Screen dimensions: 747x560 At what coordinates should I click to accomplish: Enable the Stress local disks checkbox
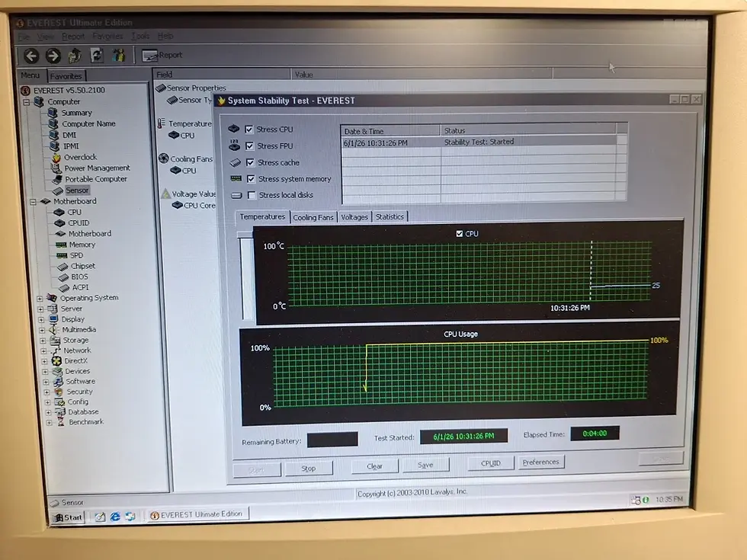click(252, 195)
